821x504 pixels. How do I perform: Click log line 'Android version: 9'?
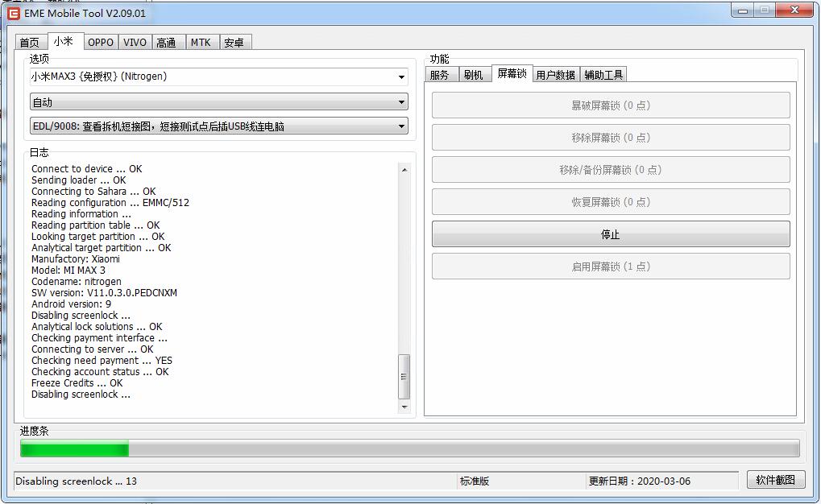pyautogui.click(x=71, y=304)
